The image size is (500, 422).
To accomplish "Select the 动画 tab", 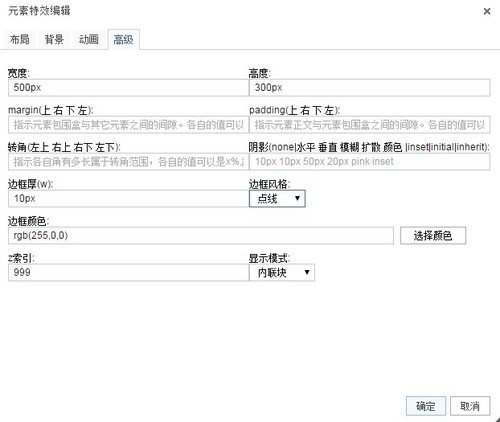I will 89,39.
